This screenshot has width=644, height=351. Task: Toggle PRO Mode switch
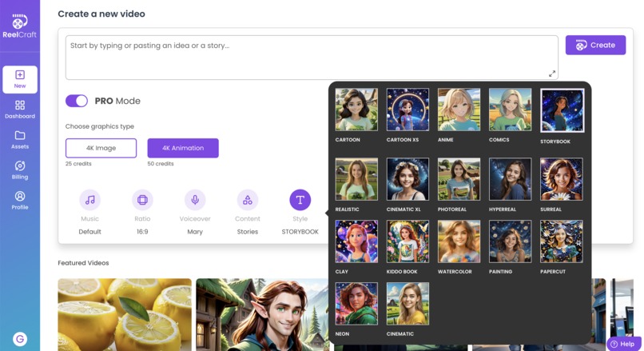77,101
